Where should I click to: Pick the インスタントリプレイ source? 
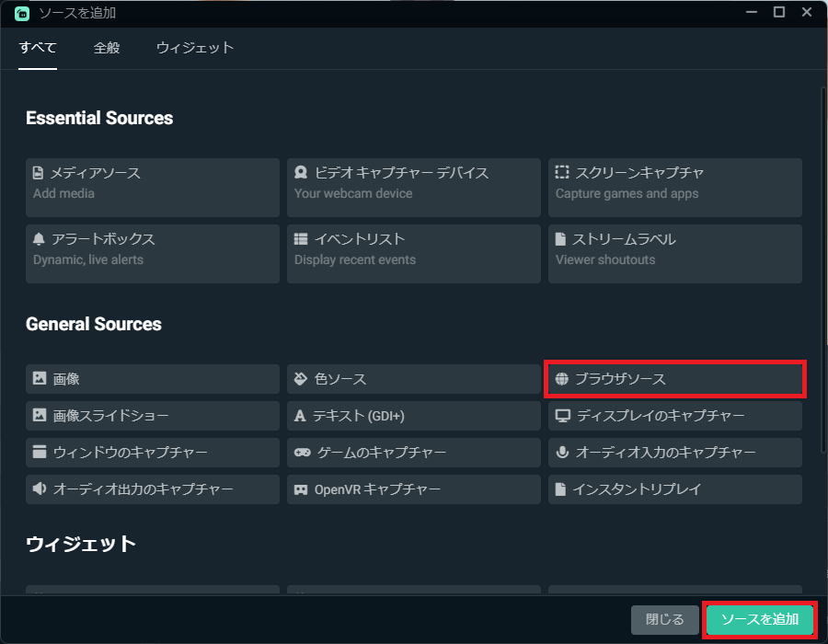[x=674, y=489]
